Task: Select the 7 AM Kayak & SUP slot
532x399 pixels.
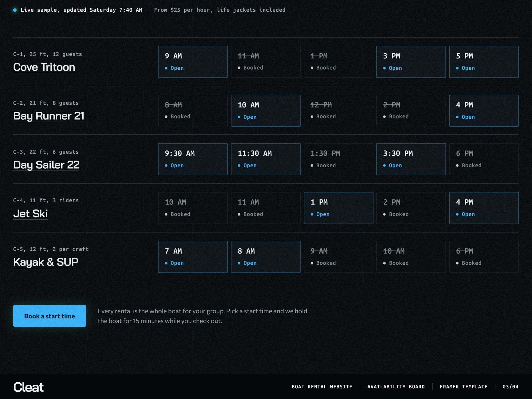Action: pyautogui.click(x=193, y=257)
